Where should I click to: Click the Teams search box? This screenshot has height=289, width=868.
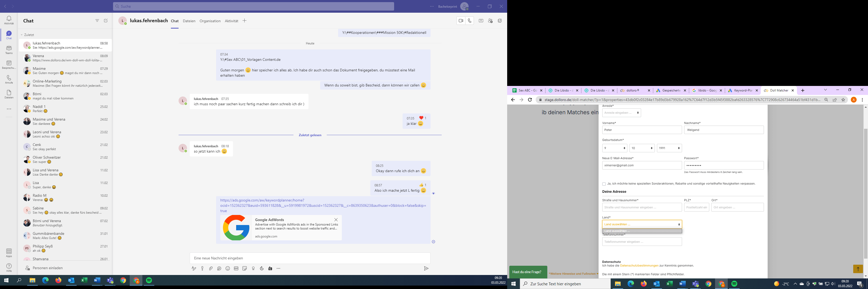click(x=253, y=6)
